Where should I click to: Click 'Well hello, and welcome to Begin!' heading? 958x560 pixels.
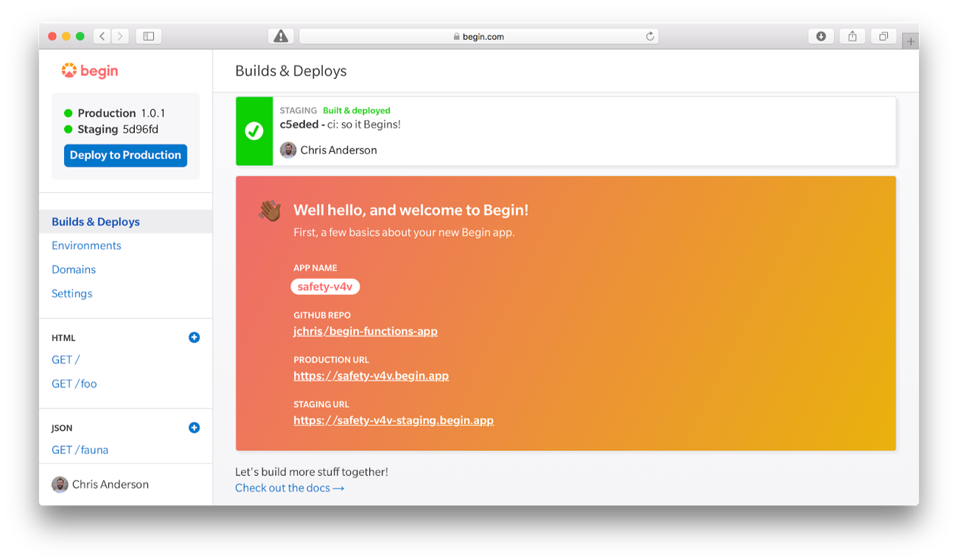coord(411,210)
